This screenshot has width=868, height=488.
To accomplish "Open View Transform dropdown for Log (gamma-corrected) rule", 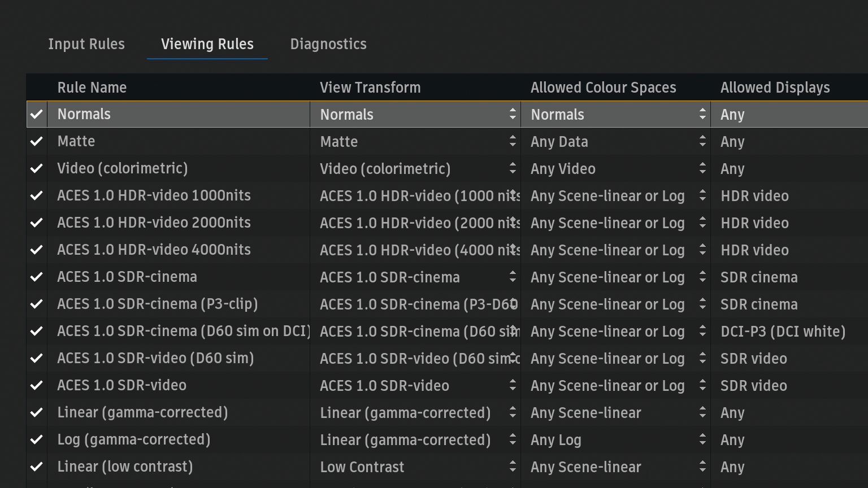I will [415, 439].
